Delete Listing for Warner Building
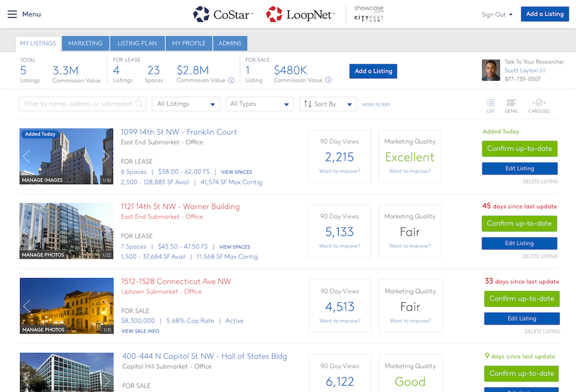 coord(540,256)
